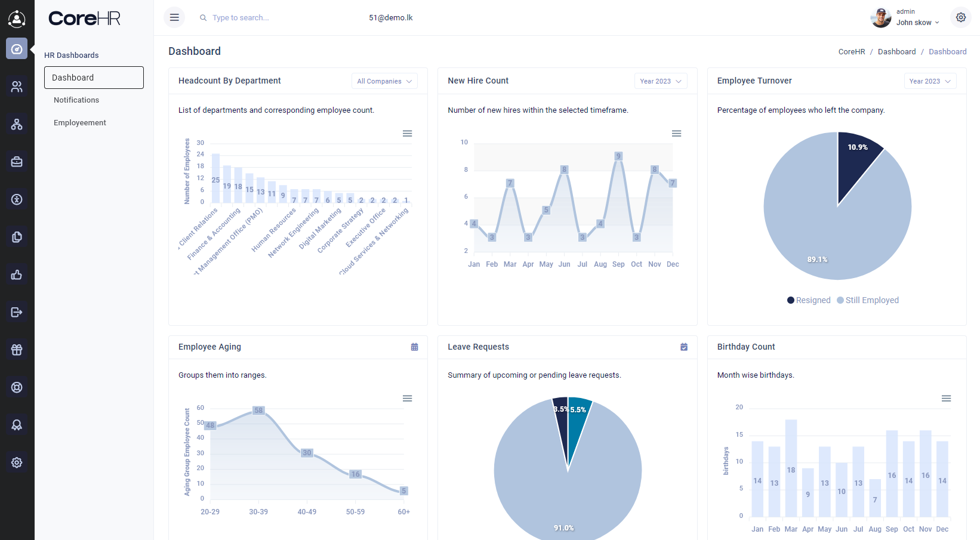Toggle the hamburger menu button in header
The height and width of the screenshot is (540, 980).
pos(174,17)
